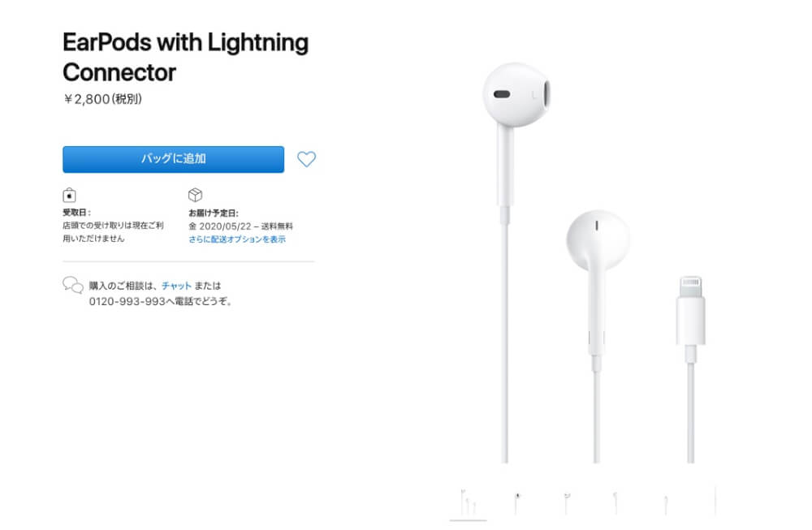Click the 受取日 pickup label
Viewport: 812px width, 530px height.
point(76,213)
